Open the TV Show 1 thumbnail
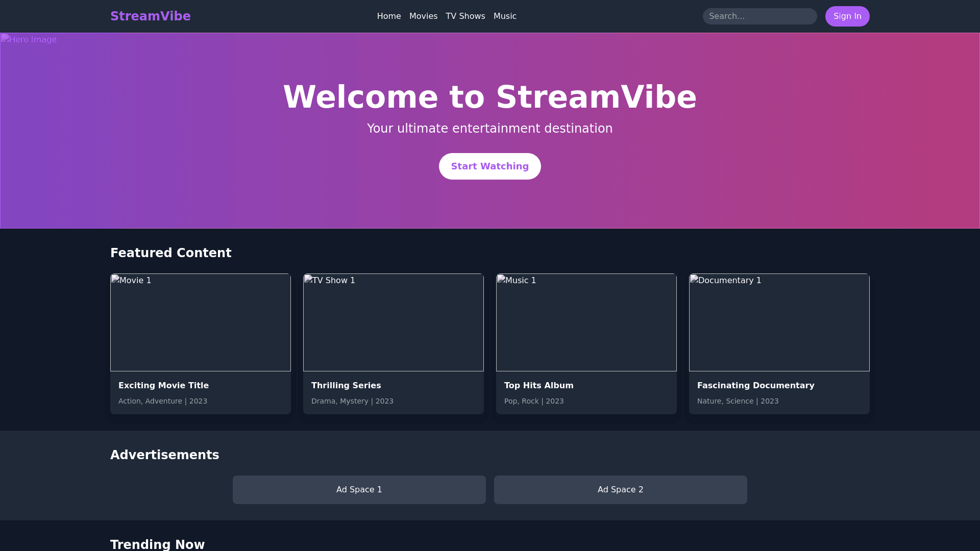 (393, 322)
